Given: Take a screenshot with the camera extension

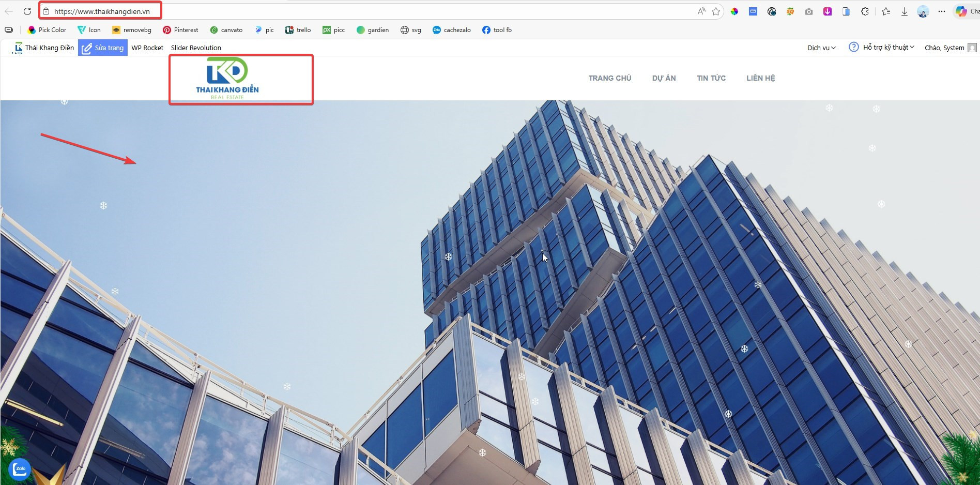Looking at the screenshot, I should (809, 11).
